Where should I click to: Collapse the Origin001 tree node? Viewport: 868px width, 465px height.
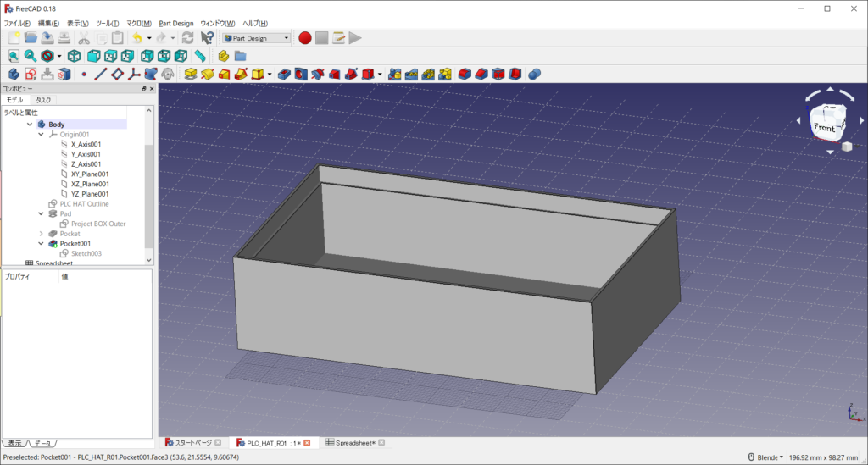(41, 134)
